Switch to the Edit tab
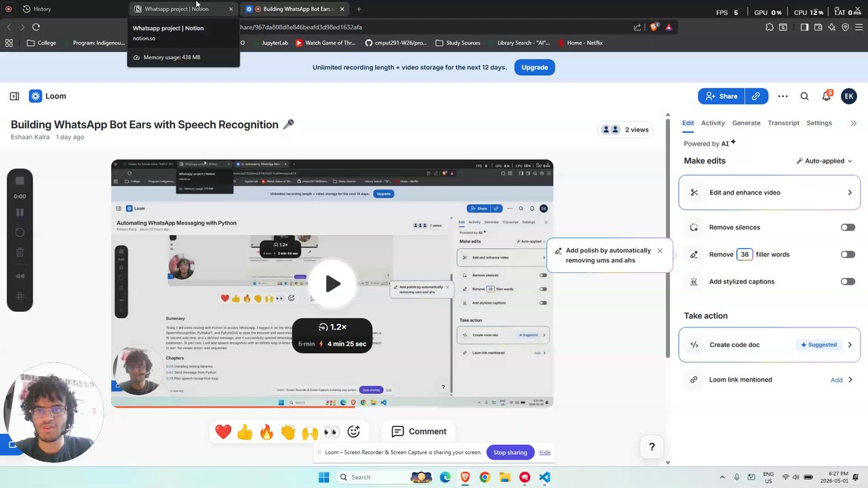This screenshot has height=488, width=868. point(688,123)
